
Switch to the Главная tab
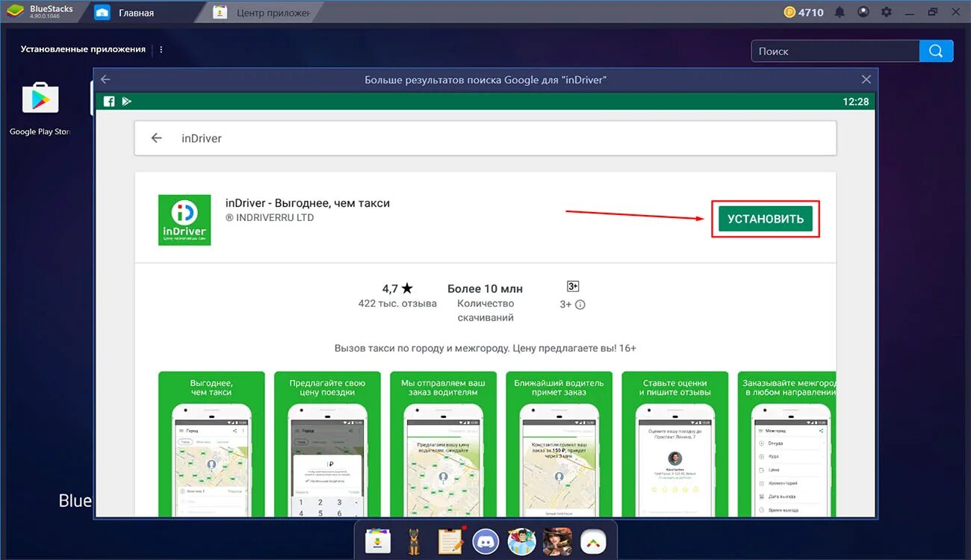136,13
